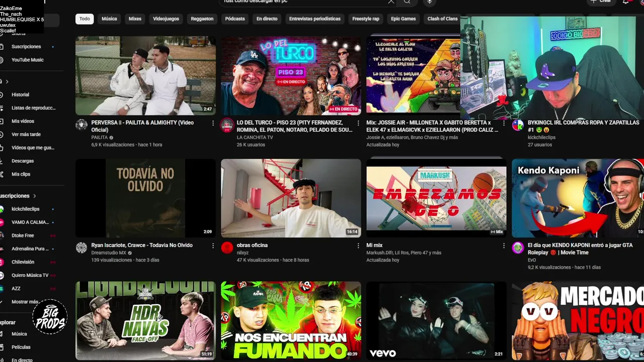Open VAMO A CALMA... subscription

click(x=30, y=222)
